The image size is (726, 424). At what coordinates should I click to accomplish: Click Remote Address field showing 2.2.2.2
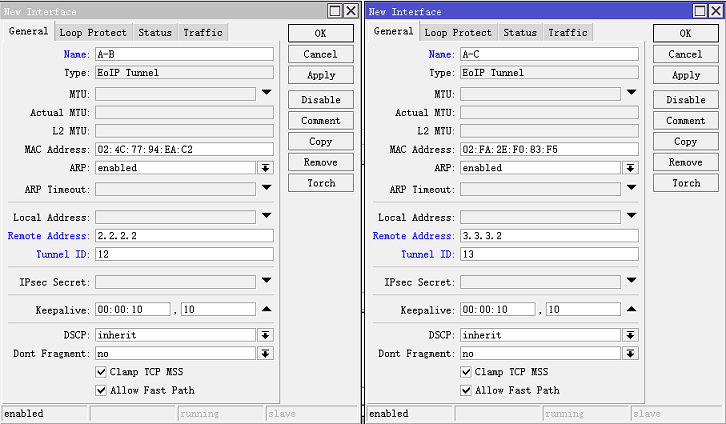(184, 236)
